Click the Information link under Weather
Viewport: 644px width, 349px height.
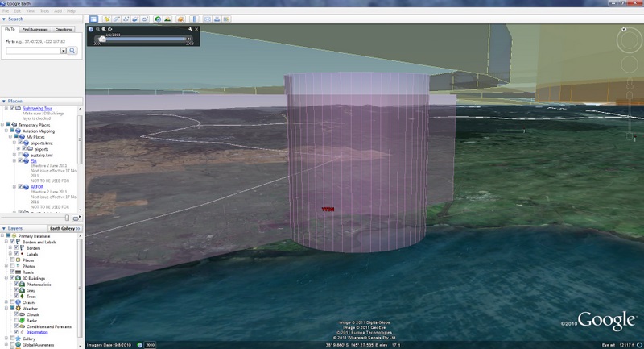37,332
